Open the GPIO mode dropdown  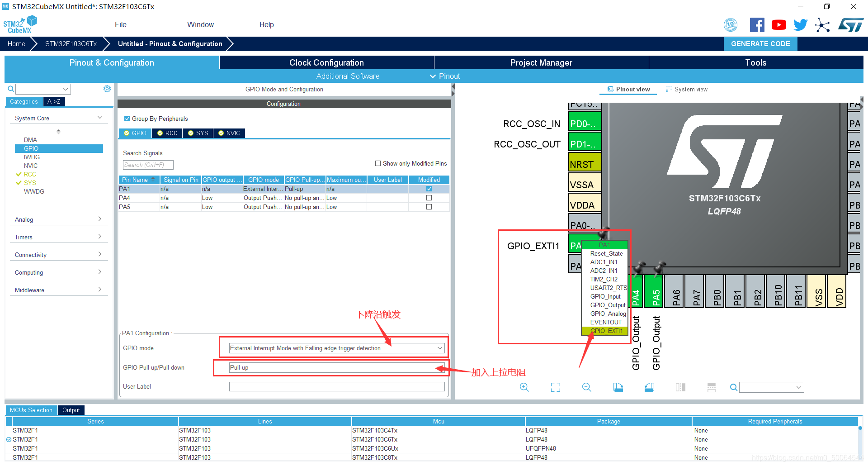pos(336,348)
